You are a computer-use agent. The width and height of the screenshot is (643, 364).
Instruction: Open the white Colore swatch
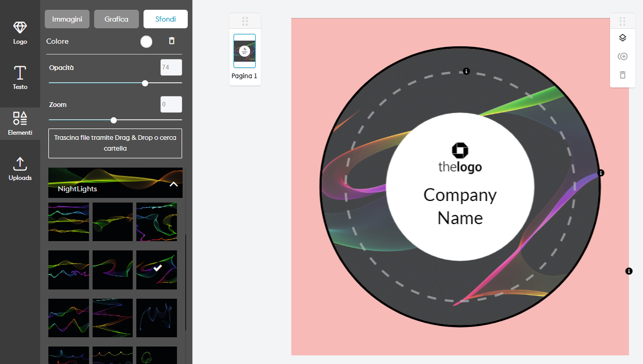coord(147,42)
